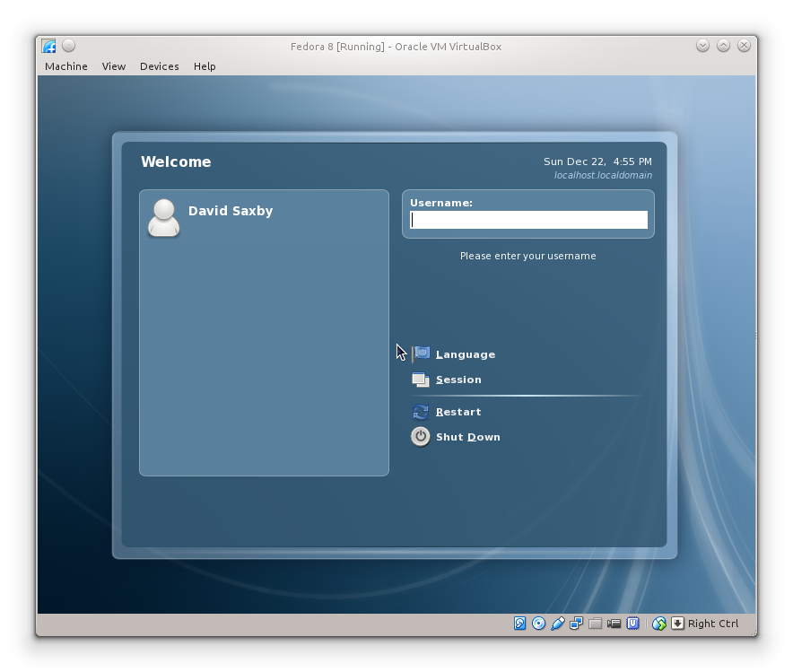Click the mouse integration status icon
Image resolution: width=793 pixels, height=672 pixels.
(659, 624)
